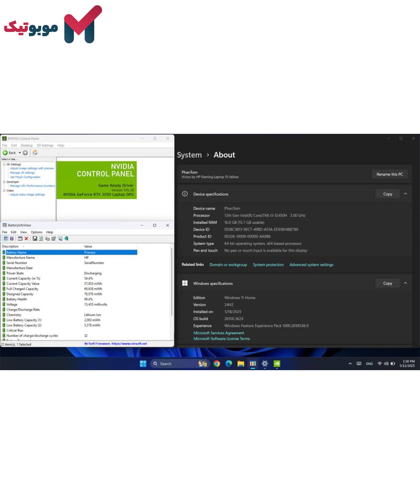Click the Forward arrow in NVIDIA Control Panel
This screenshot has width=420, height=504.
(25, 153)
